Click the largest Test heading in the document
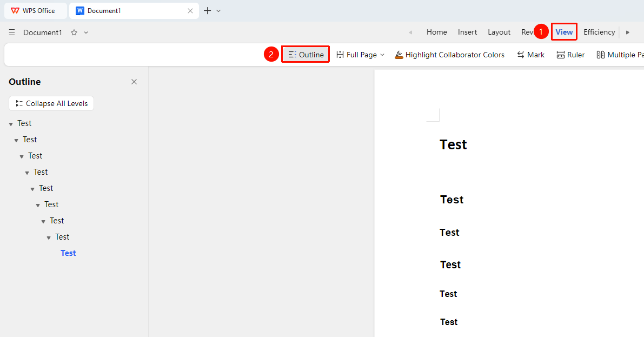 (454, 144)
